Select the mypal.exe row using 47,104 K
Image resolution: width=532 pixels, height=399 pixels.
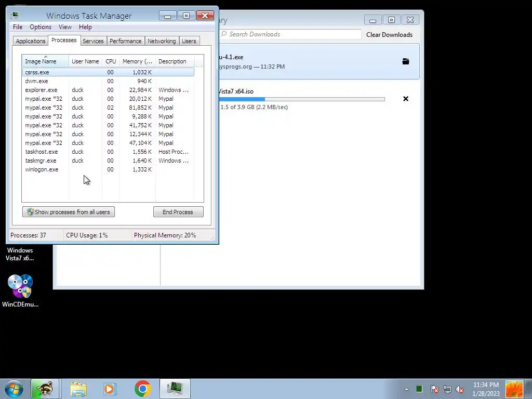pyautogui.click(x=108, y=143)
